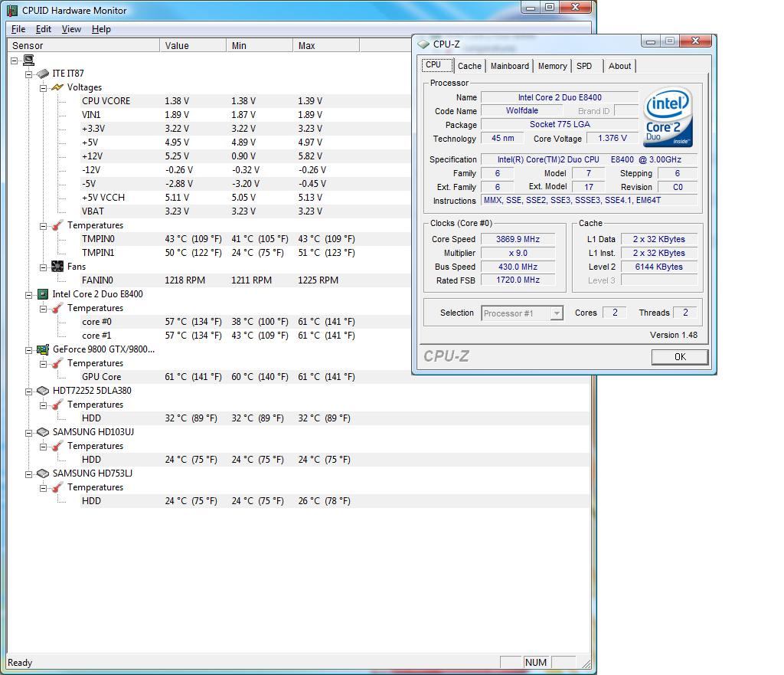This screenshot has width=784, height=675.
Task: Click the window resize grip in status bar
Action: click(x=586, y=664)
